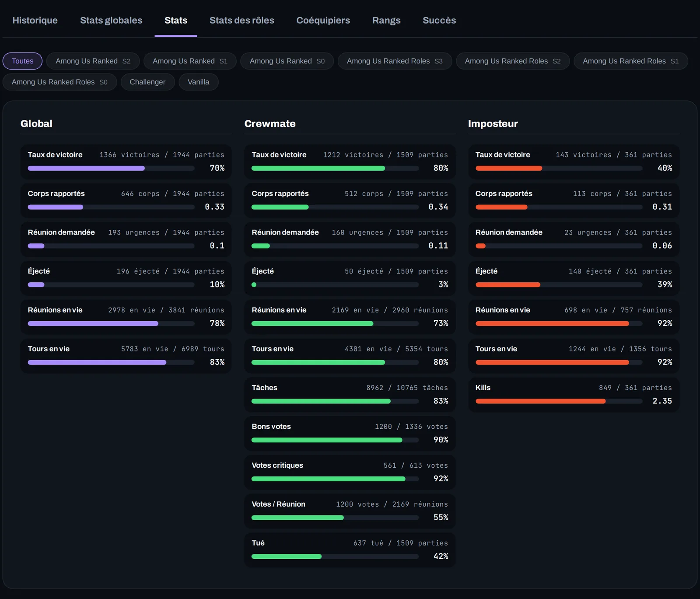Click '637 tué / 1509 parties' text

401,543
